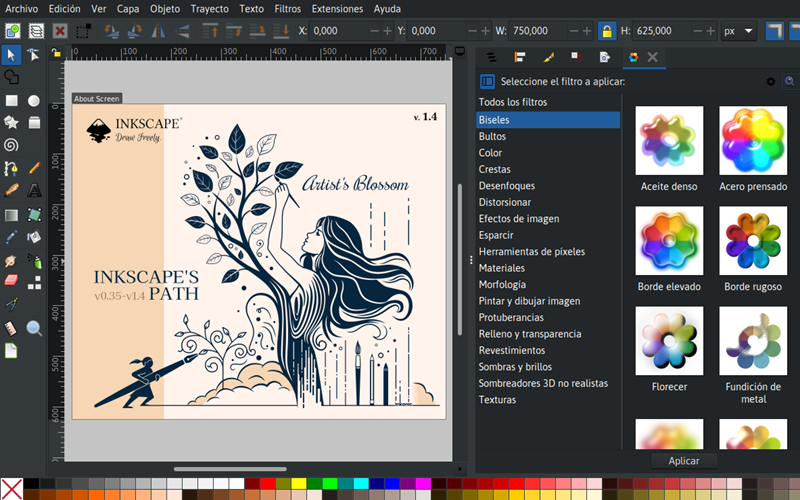Select the Spray tool
This screenshot has height=500, width=800.
[x=34, y=261]
